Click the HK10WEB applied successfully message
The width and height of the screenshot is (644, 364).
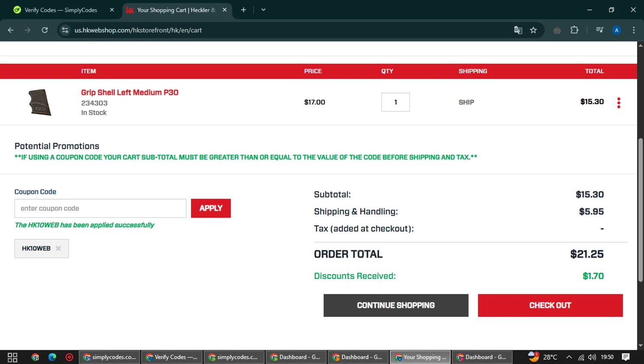pos(85,225)
